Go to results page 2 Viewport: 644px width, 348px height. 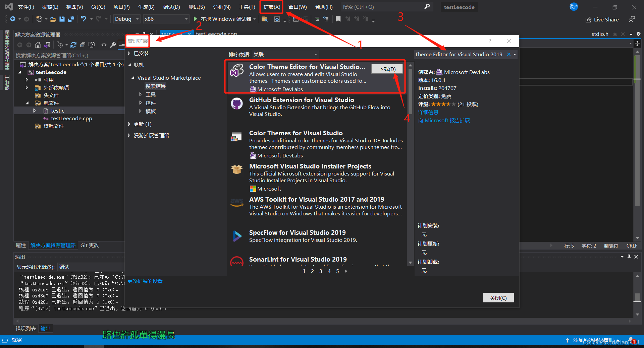tap(312, 271)
